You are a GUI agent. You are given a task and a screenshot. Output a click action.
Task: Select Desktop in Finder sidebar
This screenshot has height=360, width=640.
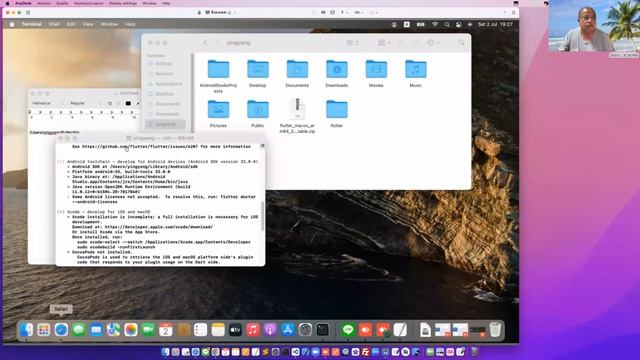[x=164, y=94]
